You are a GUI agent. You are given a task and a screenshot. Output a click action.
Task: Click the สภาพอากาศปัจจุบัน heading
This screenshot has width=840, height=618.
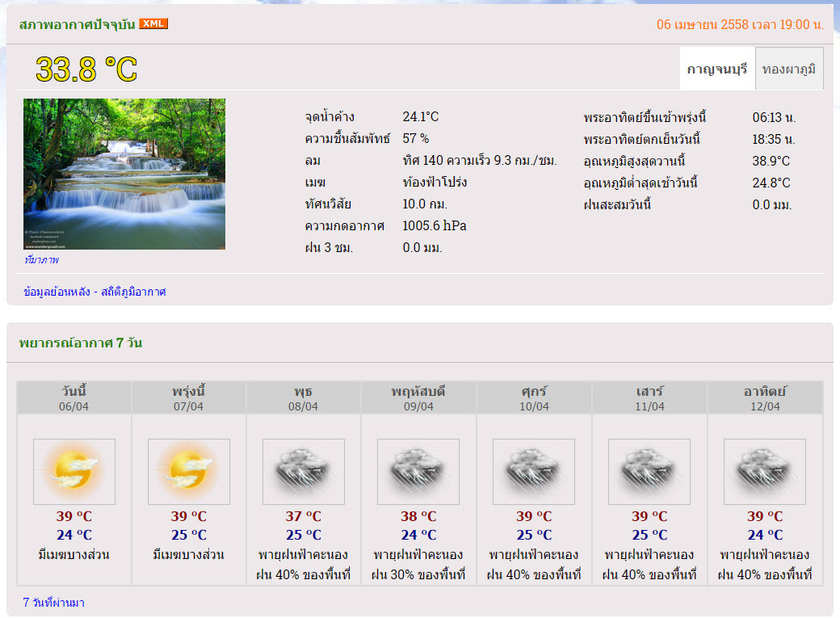coord(78,24)
